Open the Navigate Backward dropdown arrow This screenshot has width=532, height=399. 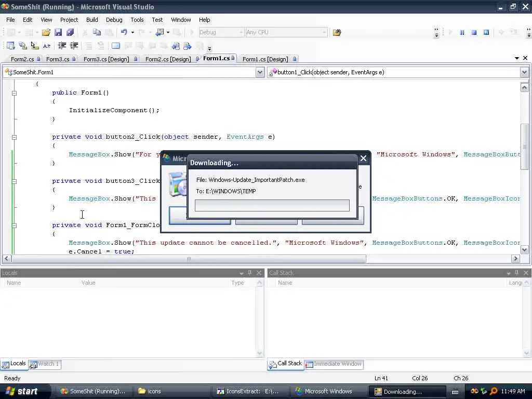click(168, 32)
